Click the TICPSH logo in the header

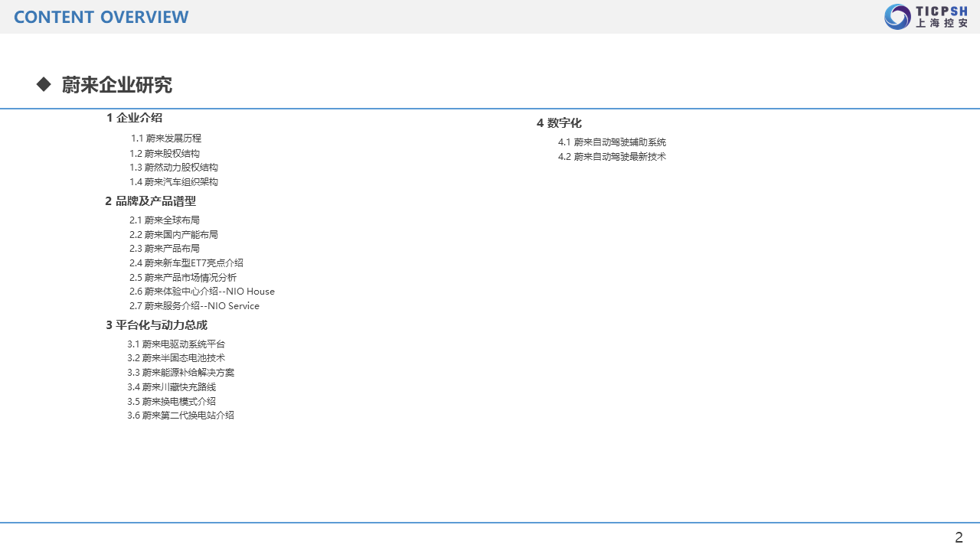[x=926, y=17]
